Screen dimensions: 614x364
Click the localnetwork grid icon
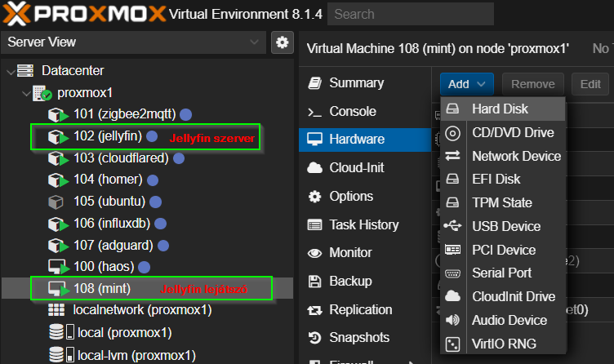click(56, 310)
